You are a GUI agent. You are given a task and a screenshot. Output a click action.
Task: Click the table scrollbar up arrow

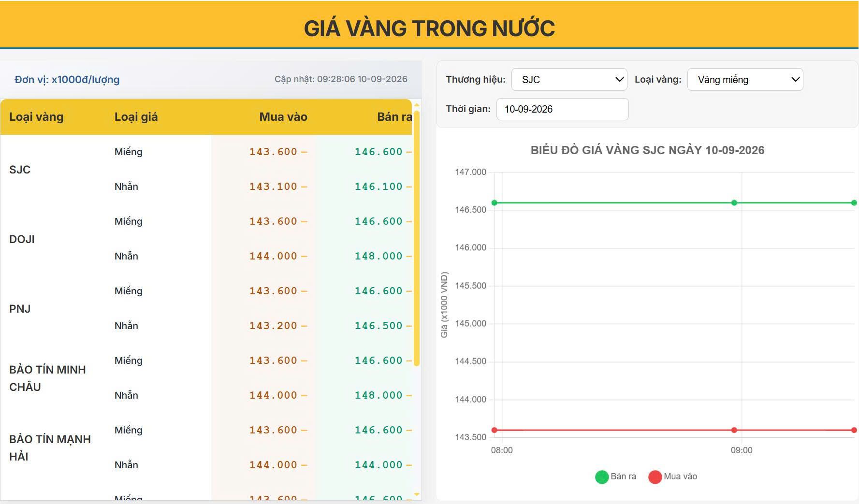click(x=417, y=105)
